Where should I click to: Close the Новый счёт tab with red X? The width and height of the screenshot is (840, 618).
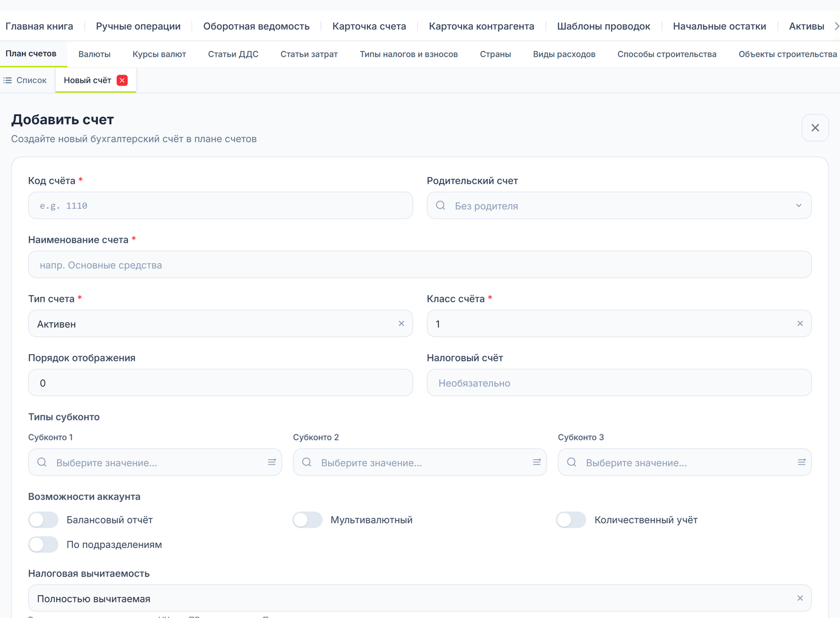coord(122,80)
